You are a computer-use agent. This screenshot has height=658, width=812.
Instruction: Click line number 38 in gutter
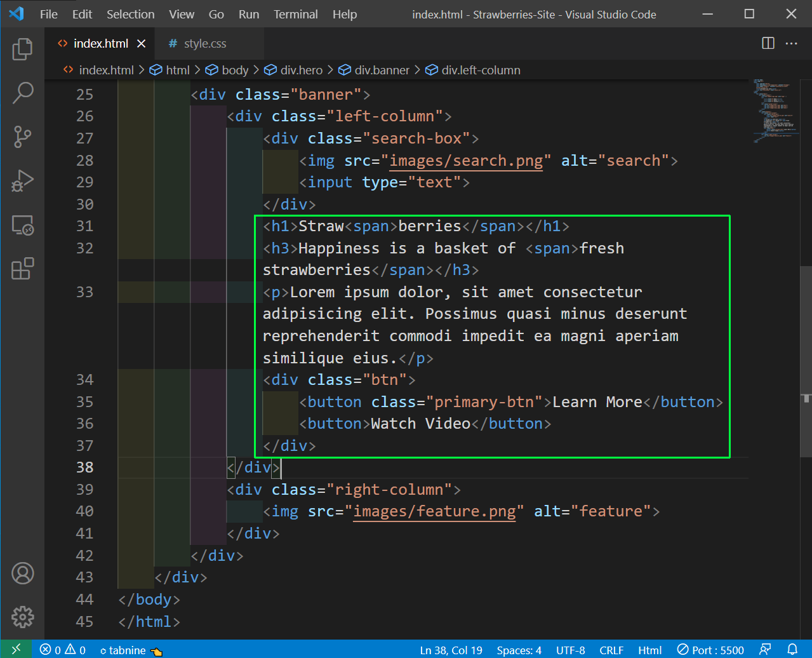point(84,467)
